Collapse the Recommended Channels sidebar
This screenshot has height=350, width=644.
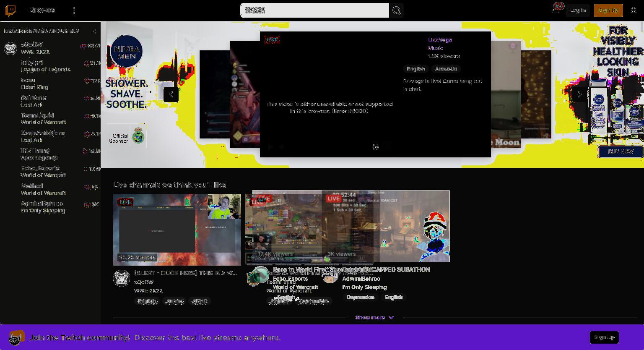tap(94, 31)
